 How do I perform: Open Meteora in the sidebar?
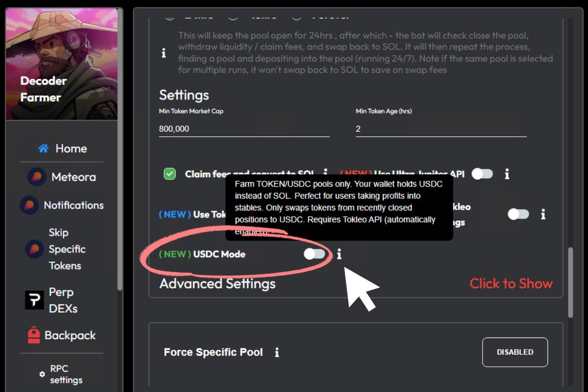point(62,177)
